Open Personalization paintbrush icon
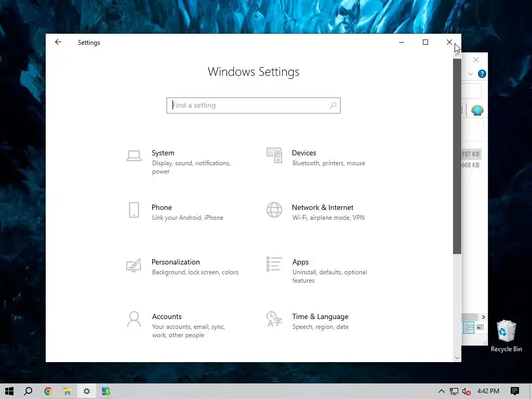Image resolution: width=532 pixels, height=399 pixels. click(x=134, y=265)
